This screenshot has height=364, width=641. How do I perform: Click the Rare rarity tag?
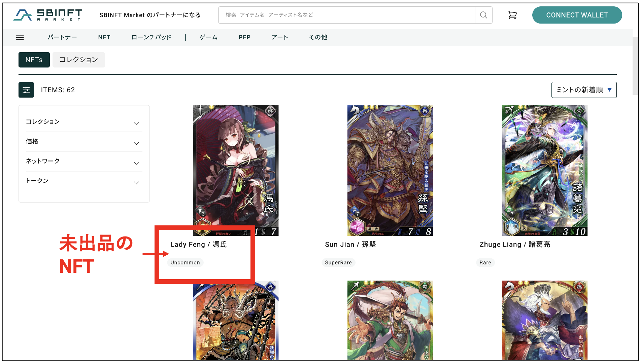485,262
